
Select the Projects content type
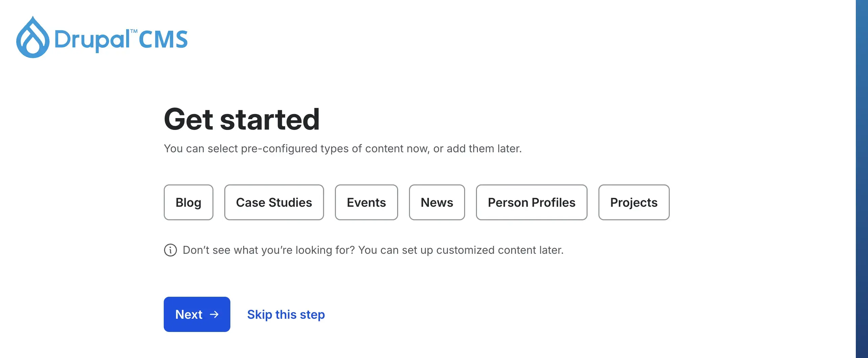pyautogui.click(x=634, y=202)
